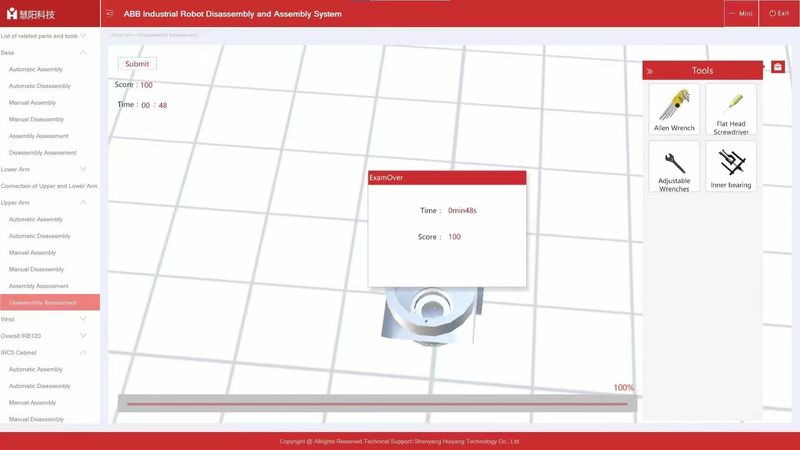Click the 3D robot part model
This screenshot has height=450, width=800.
coord(432,316)
